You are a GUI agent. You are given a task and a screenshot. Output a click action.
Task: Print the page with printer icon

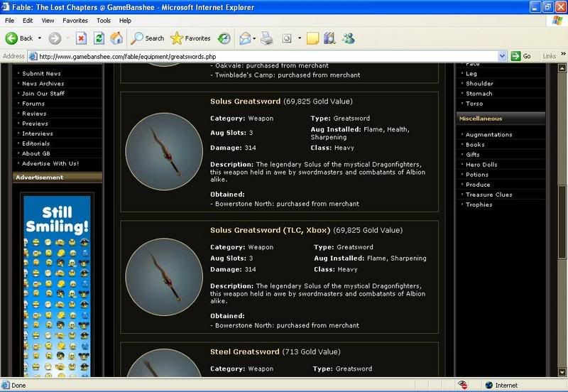[267, 38]
